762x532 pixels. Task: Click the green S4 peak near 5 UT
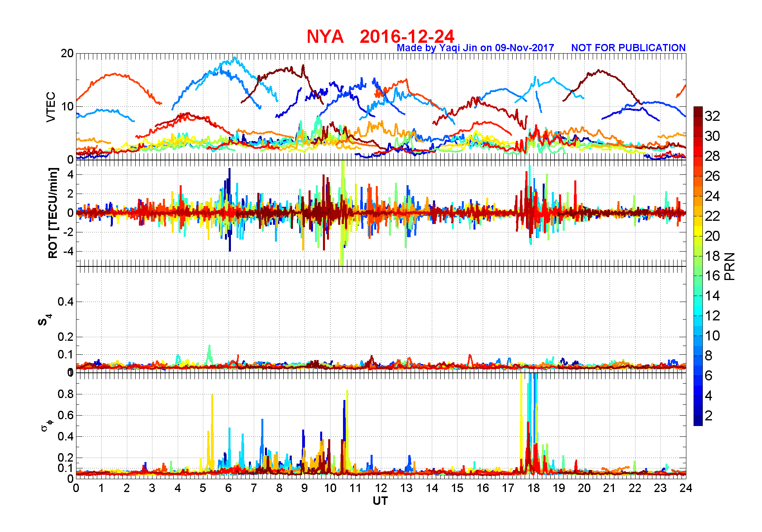pyautogui.click(x=209, y=354)
